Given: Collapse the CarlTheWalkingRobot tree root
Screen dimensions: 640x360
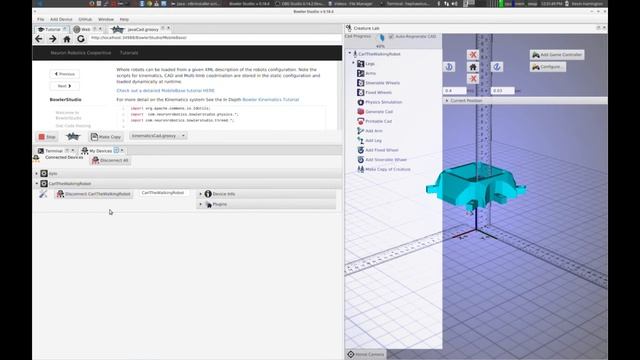Looking at the screenshot, I should [x=350, y=53].
